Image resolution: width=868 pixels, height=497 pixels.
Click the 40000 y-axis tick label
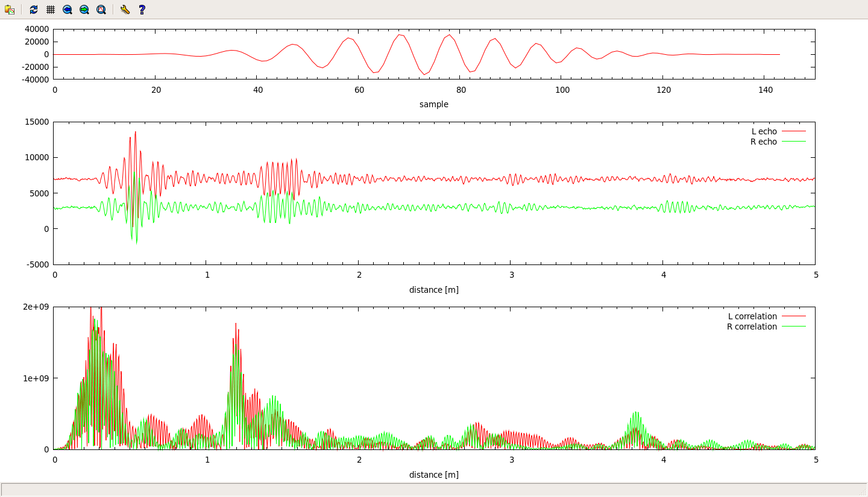pyautogui.click(x=38, y=29)
